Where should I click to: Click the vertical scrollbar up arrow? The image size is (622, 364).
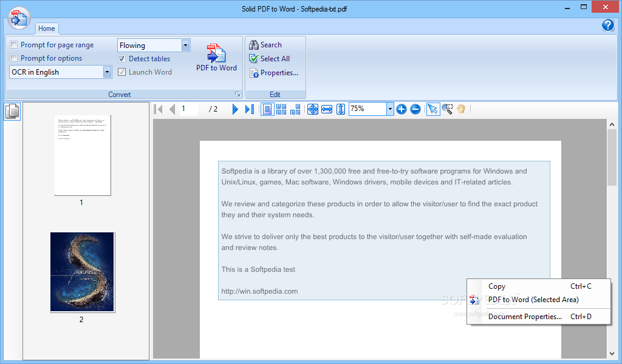(x=612, y=124)
